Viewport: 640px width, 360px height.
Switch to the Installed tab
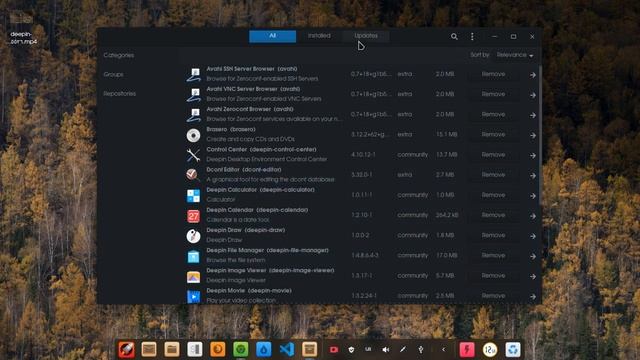(x=319, y=36)
